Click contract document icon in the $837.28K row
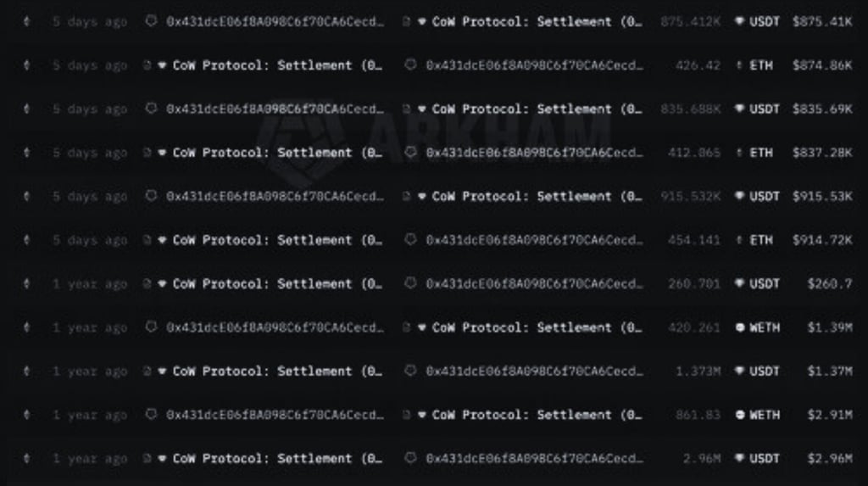 point(148,153)
